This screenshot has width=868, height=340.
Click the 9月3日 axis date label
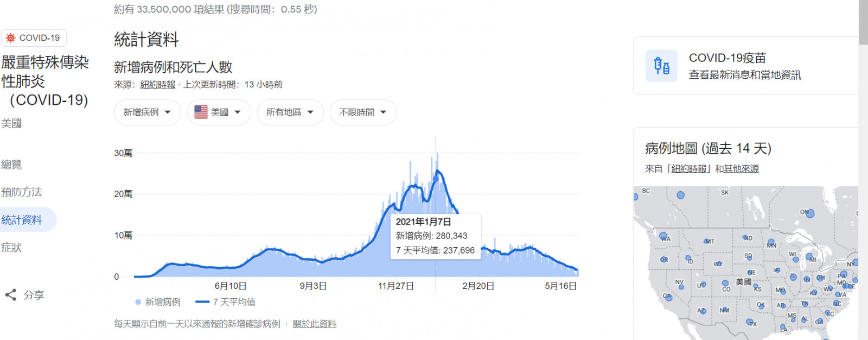click(313, 286)
